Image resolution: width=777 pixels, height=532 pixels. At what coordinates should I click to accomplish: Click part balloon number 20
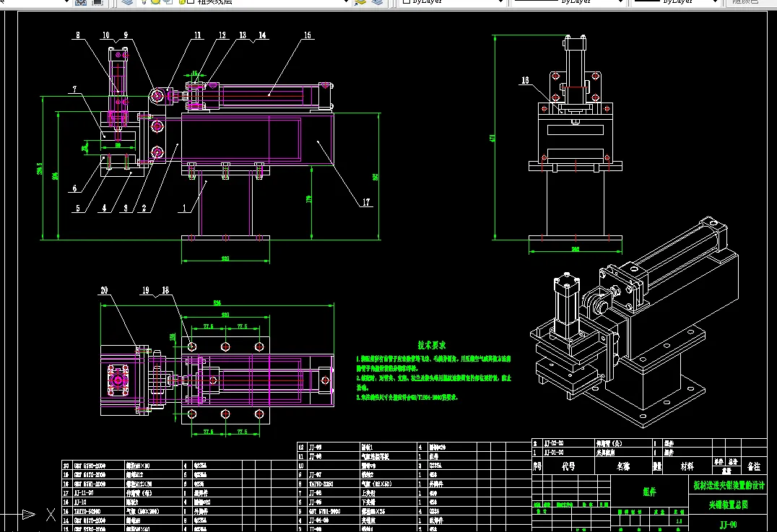pos(104,290)
